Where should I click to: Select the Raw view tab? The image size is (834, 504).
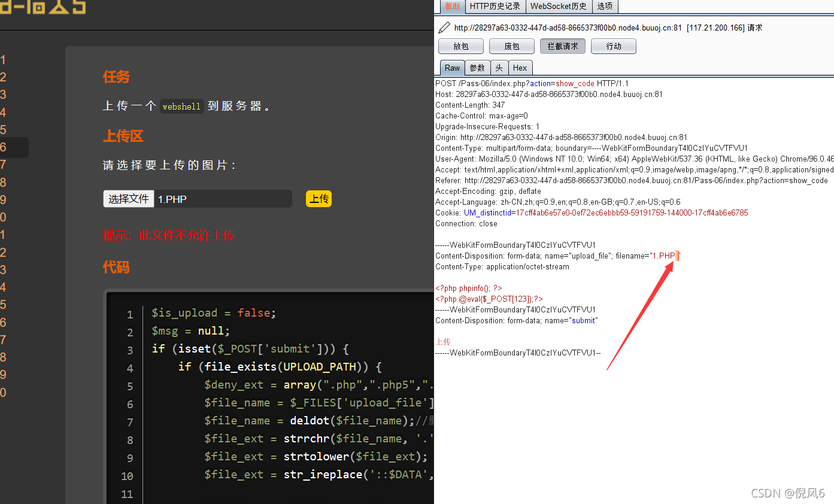[x=453, y=68]
